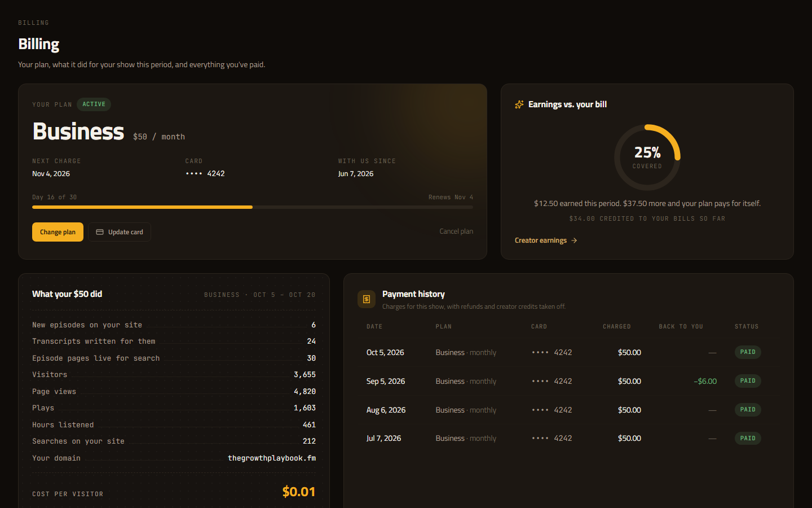Click the $34.00 credited to your bills line
This screenshot has width=812, height=508.
point(647,219)
